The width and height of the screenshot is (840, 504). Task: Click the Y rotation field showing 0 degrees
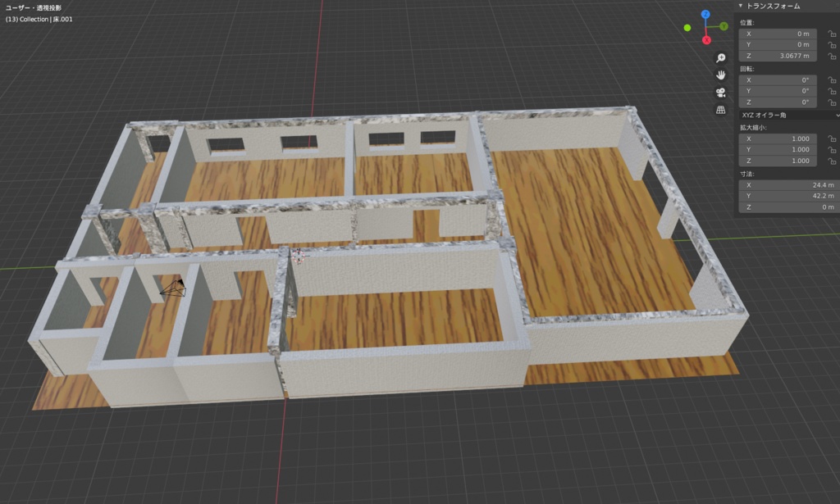point(777,90)
